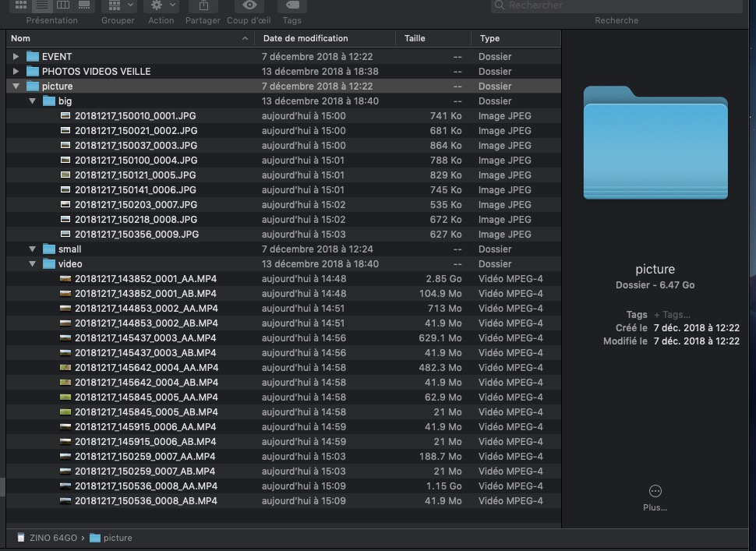The width and height of the screenshot is (756, 551).
Task: Switch to icon view in toolbar
Action: coord(21,5)
